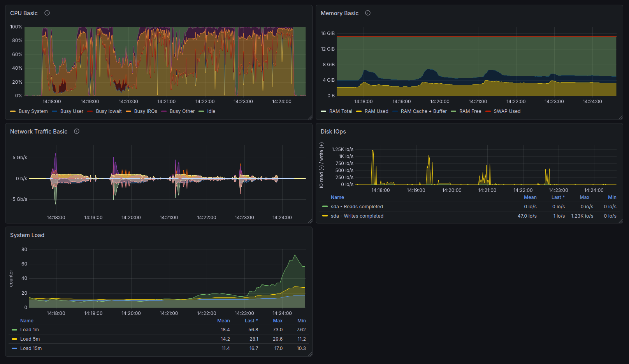
Task: Click the Load 1m Last value 56.8
Action: point(253,330)
